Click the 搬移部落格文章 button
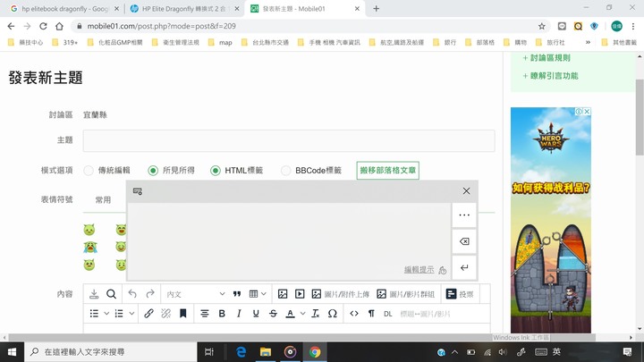 click(387, 171)
